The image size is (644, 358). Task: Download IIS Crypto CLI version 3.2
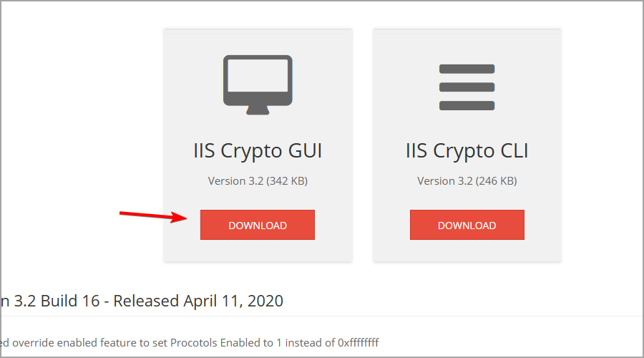(x=467, y=225)
